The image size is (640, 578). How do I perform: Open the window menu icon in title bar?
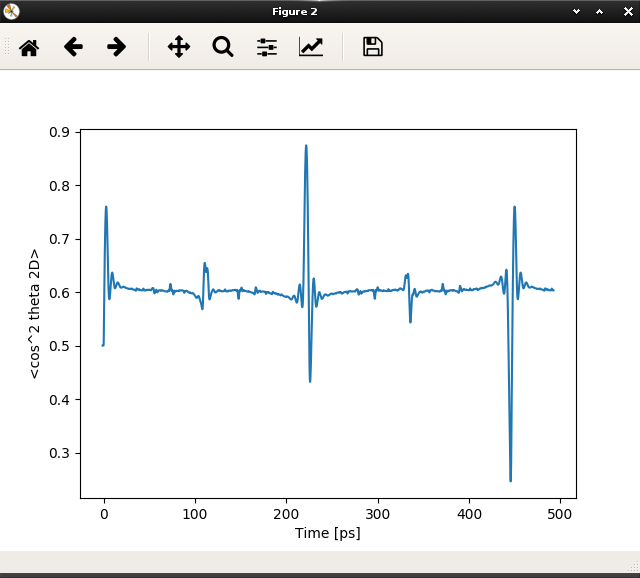(x=11, y=11)
